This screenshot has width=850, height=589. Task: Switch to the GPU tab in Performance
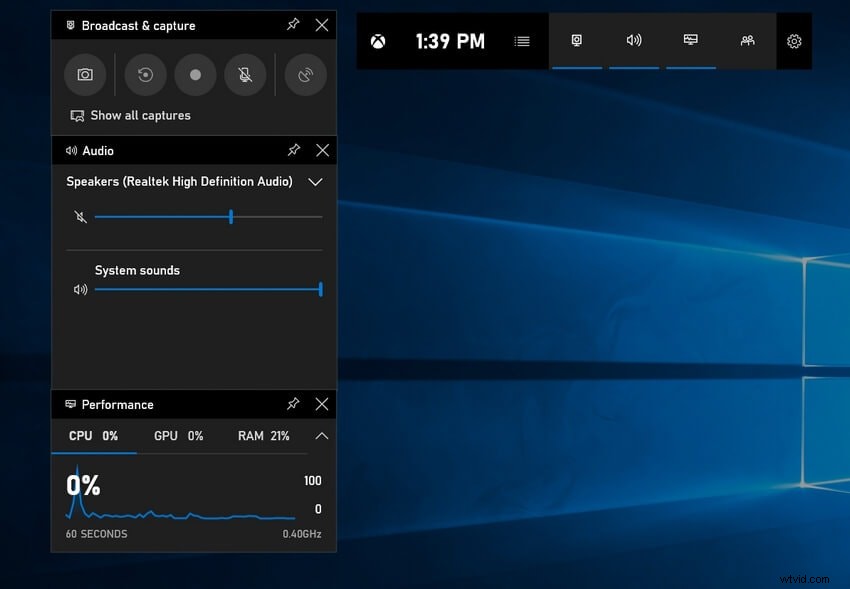(178, 436)
